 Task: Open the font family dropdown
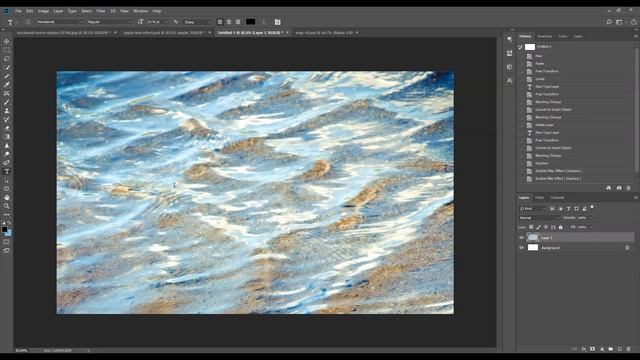coord(60,22)
